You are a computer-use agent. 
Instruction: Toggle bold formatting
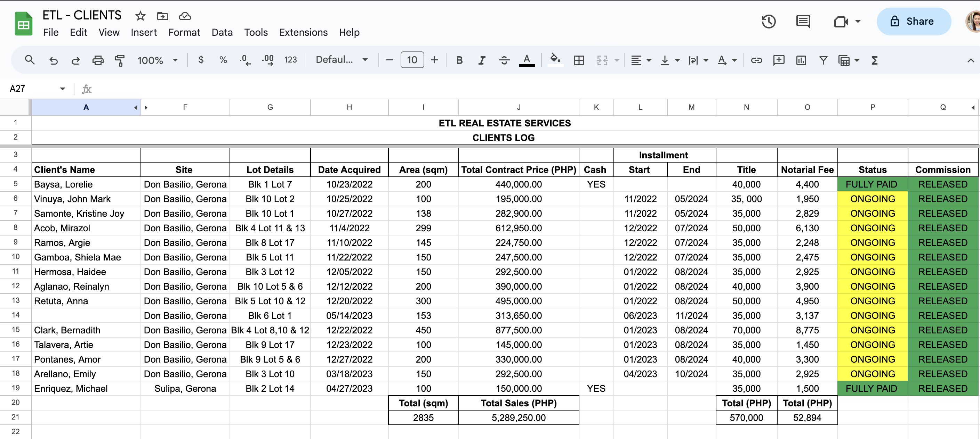[x=459, y=60]
